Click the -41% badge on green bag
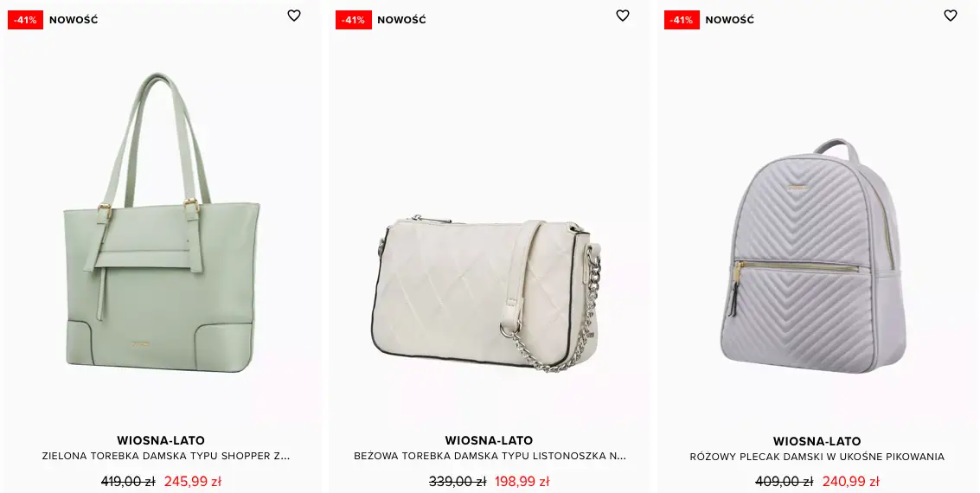 click(x=26, y=20)
